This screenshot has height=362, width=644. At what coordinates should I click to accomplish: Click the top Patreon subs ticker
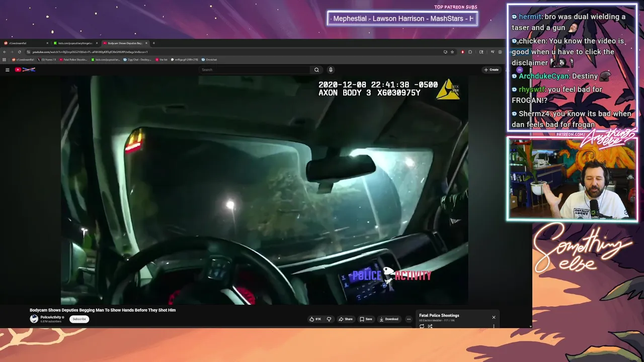pyautogui.click(x=403, y=19)
